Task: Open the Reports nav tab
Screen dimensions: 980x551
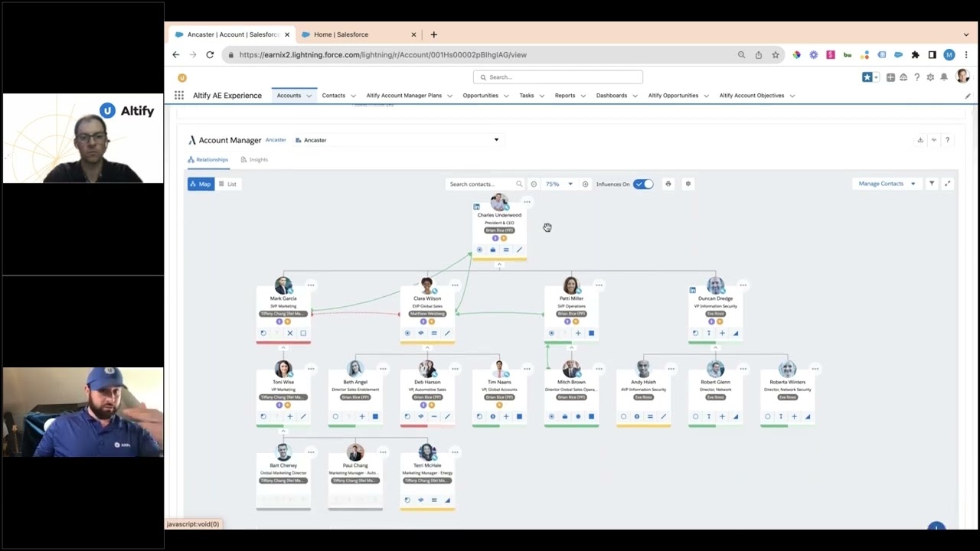Action: [565, 96]
